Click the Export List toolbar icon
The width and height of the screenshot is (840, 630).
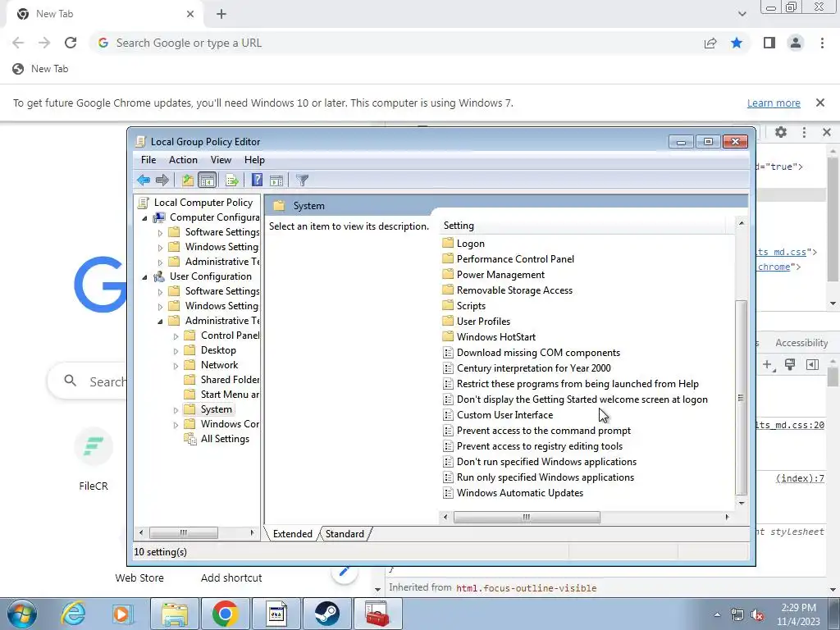pos(232,180)
